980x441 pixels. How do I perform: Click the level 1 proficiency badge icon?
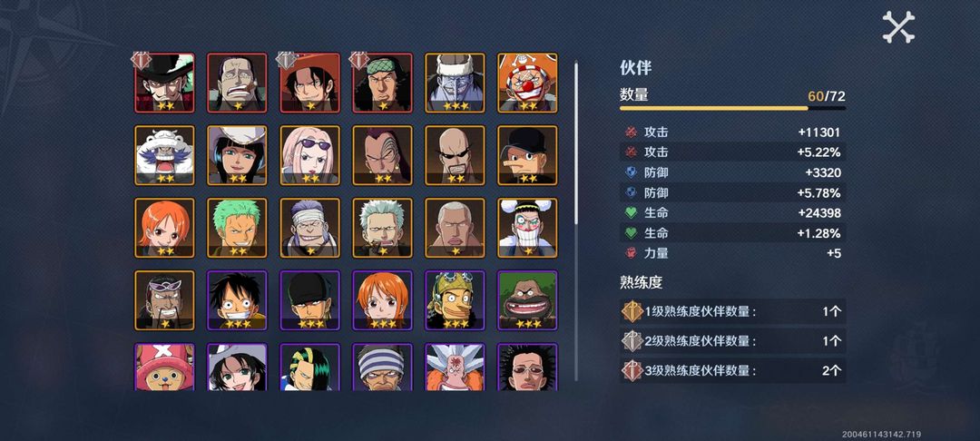(632, 312)
